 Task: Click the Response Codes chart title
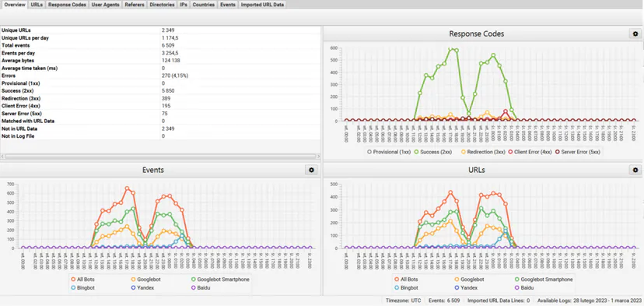pos(477,33)
